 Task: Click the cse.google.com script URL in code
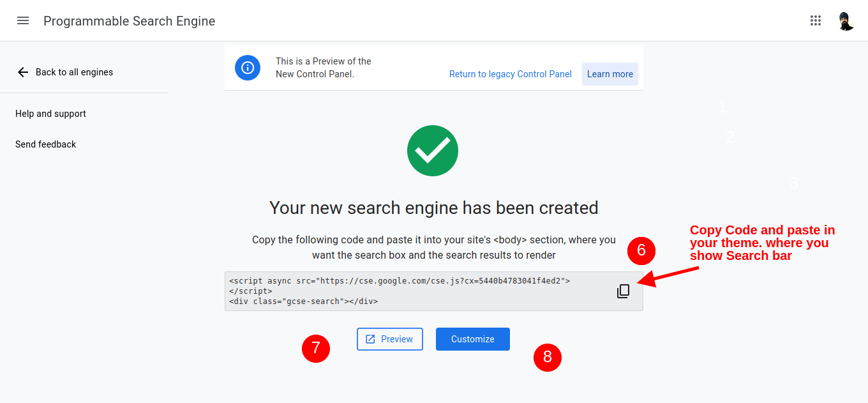click(447, 280)
